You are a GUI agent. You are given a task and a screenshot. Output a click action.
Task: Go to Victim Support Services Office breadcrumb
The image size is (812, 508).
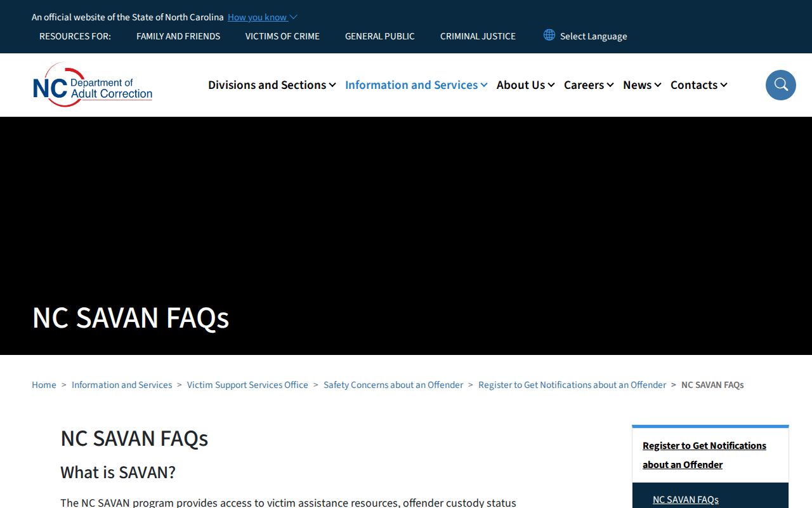(x=247, y=385)
